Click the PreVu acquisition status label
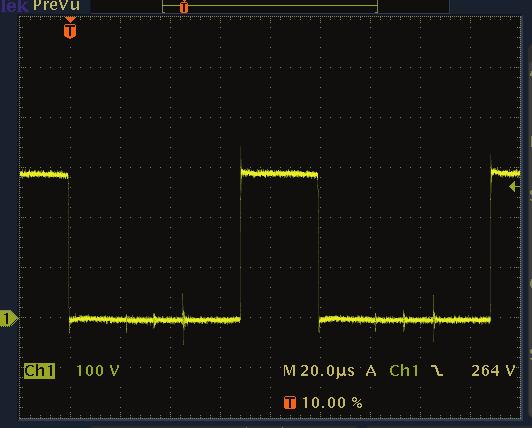This screenshot has width=532, height=428. coord(56,5)
